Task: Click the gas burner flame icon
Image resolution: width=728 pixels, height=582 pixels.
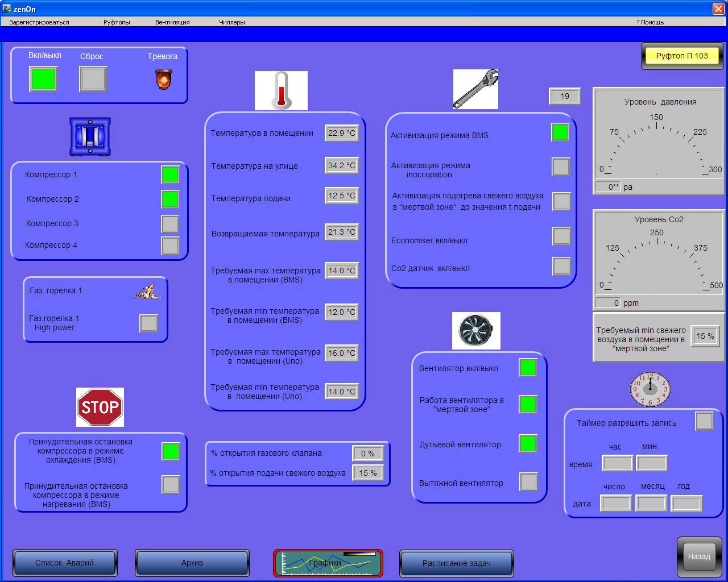Action: coord(148,292)
